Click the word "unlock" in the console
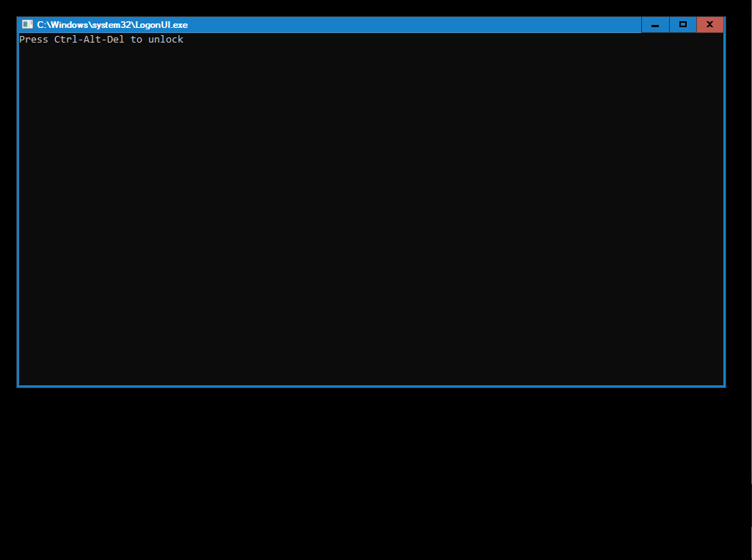The width and height of the screenshot is (752, 560). 166,40
